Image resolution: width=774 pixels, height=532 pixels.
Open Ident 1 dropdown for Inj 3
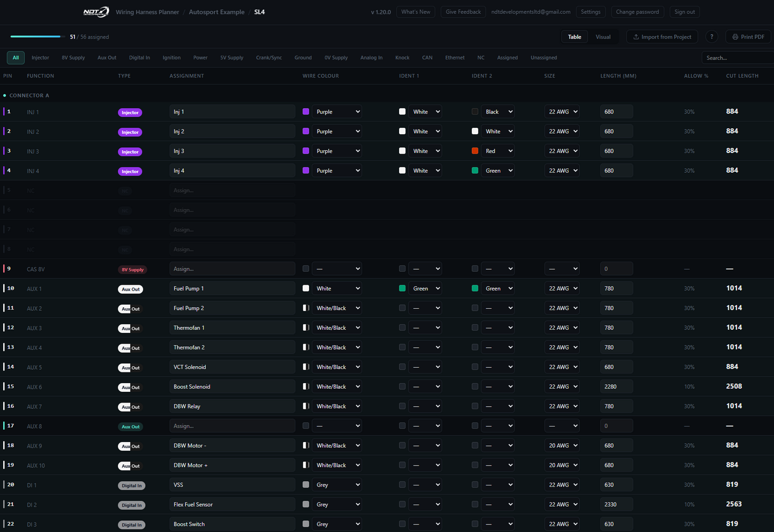(x=425, y=151)
